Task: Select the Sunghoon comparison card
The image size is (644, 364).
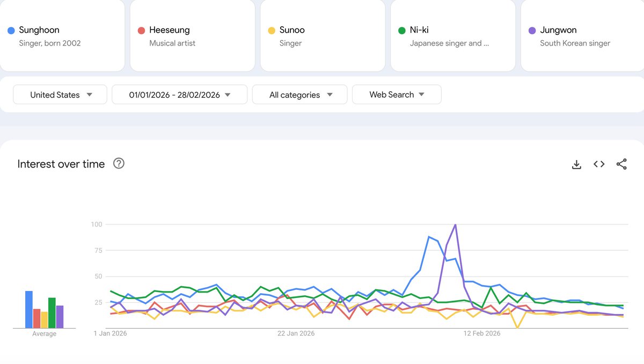Action: click(62, 35)
